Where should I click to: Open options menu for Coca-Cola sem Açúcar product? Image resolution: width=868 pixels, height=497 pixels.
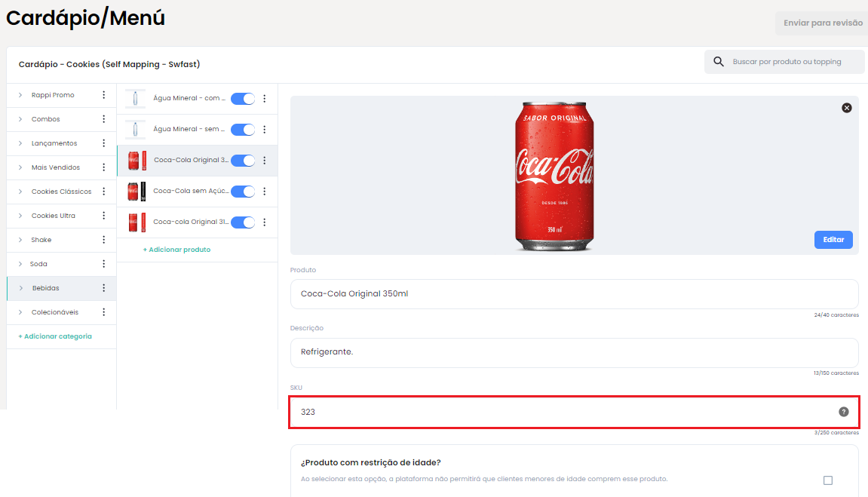(x=265, y=192)
